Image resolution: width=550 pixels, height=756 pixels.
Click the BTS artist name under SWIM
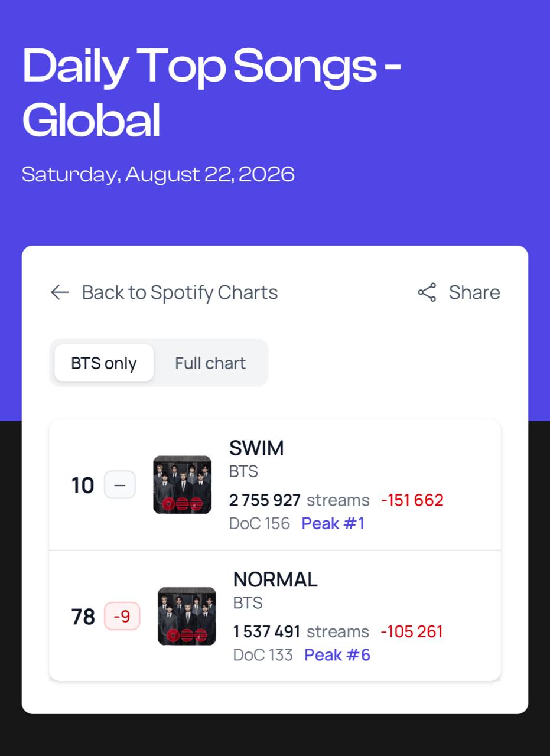(243, 472)
